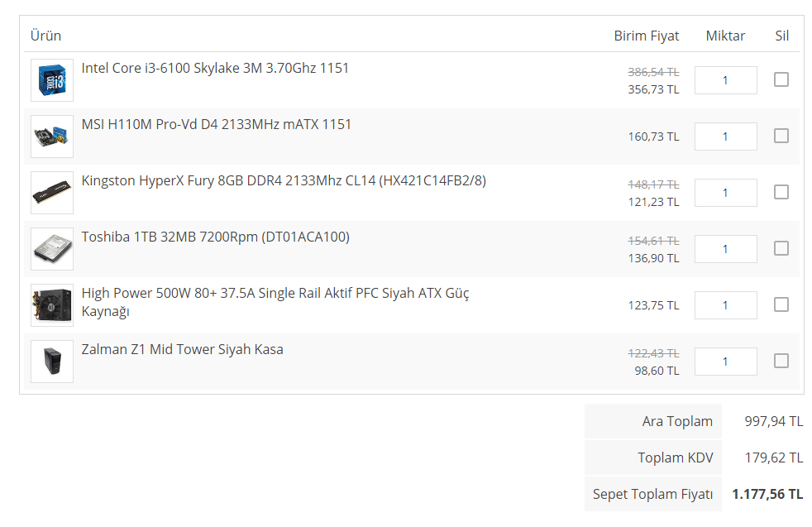Select the quantity field for Toshiba 1TB
Viewport: 812px width, 527px height.
(x=725, y=249)
